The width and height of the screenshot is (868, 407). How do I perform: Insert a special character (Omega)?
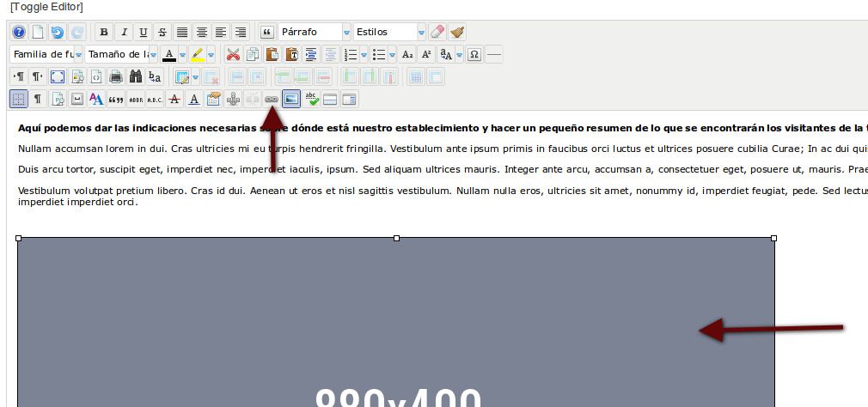coord(474,54)
